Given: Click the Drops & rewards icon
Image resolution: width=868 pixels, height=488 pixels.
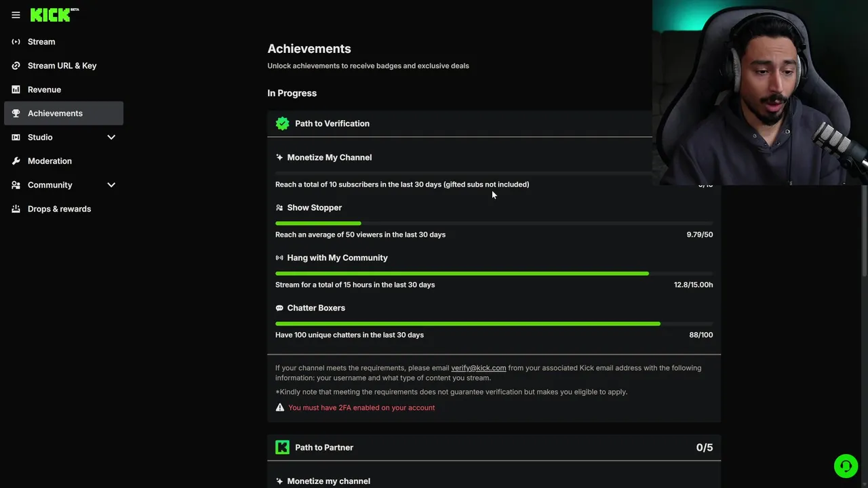Looking at the screenshot, I should pos(16,209).
